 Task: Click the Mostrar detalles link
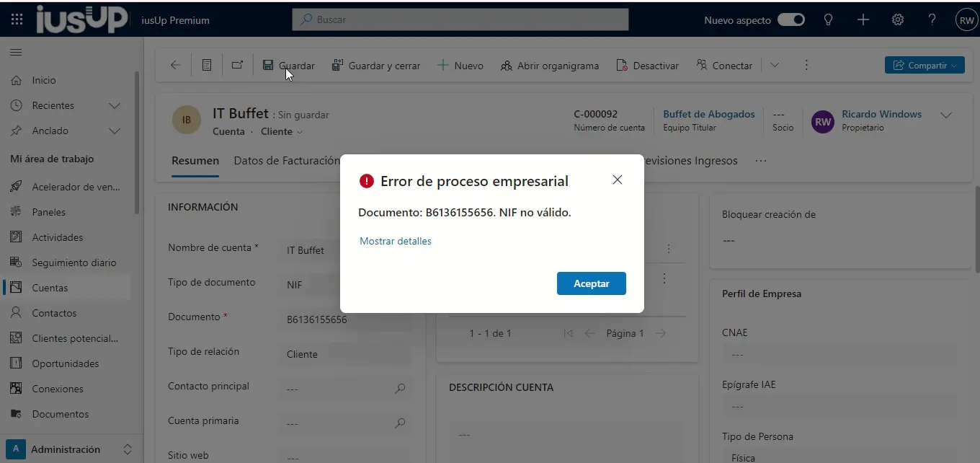point(396,241)
